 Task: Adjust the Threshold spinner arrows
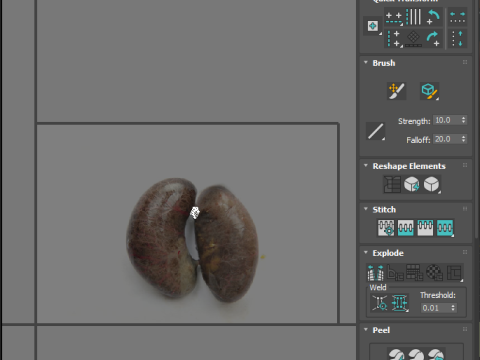[453, 308]
